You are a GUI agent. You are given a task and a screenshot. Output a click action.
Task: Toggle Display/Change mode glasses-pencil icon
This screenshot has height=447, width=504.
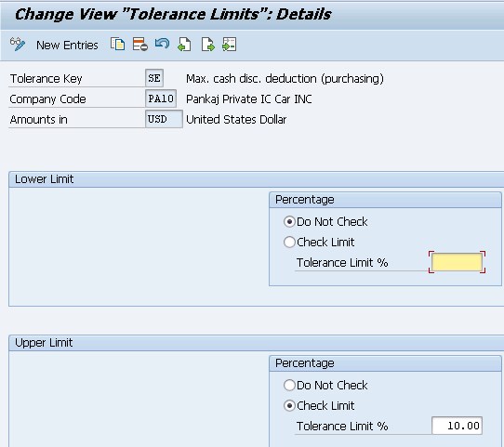point(18,45)
